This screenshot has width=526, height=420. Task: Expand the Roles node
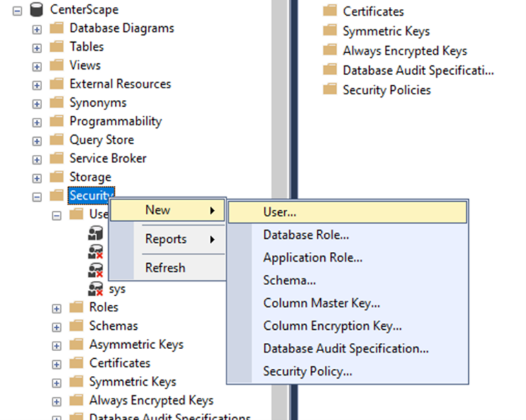(x=57, y=308)
